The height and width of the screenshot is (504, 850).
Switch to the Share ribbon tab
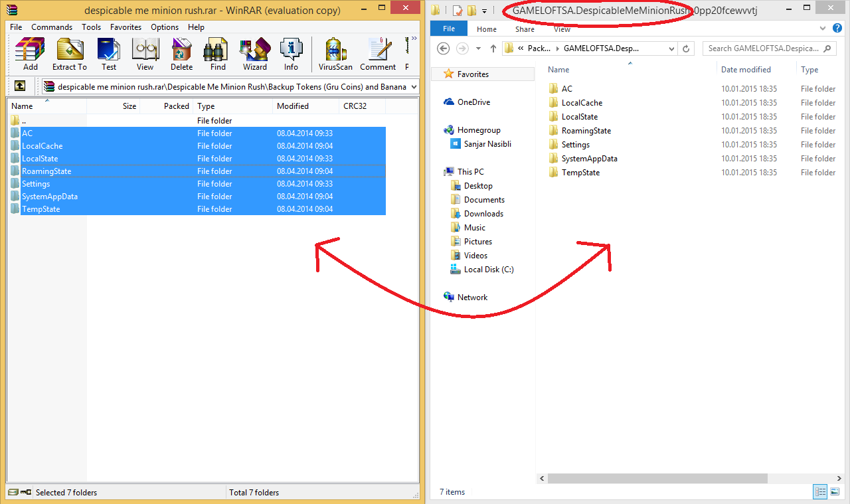pyautogui.click(x=525, y=29)
